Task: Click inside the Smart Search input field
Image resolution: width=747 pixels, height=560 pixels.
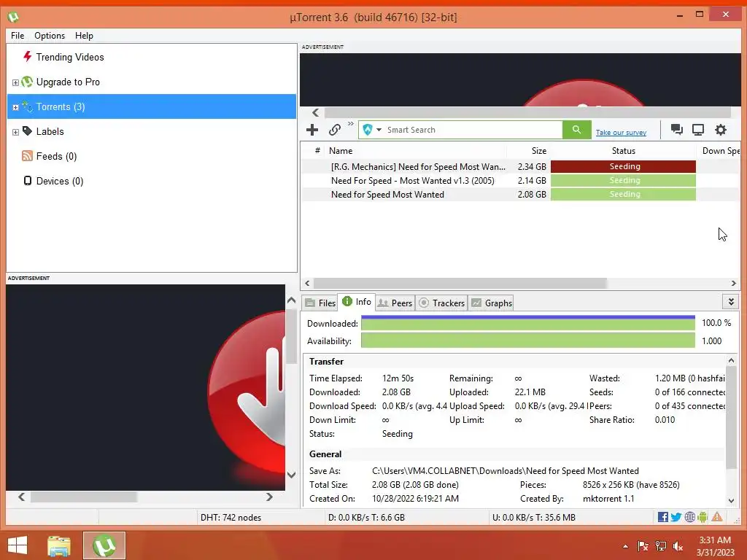Action: click(472, 130)
